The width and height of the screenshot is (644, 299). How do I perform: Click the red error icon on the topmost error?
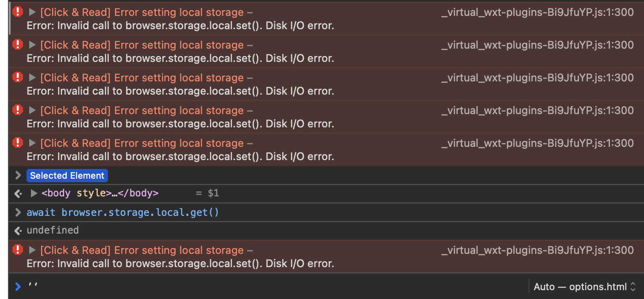tap(17, 12)
